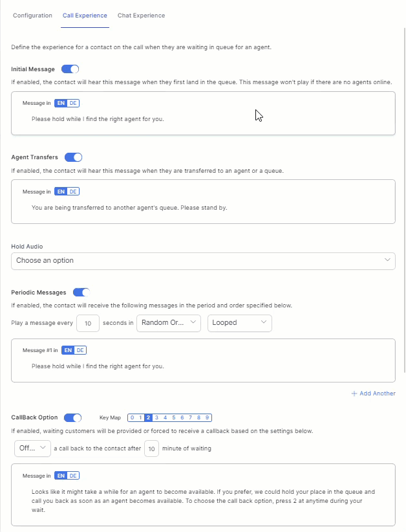
Task: Disable the CallBack Option switch
Action: coord(73,418)
